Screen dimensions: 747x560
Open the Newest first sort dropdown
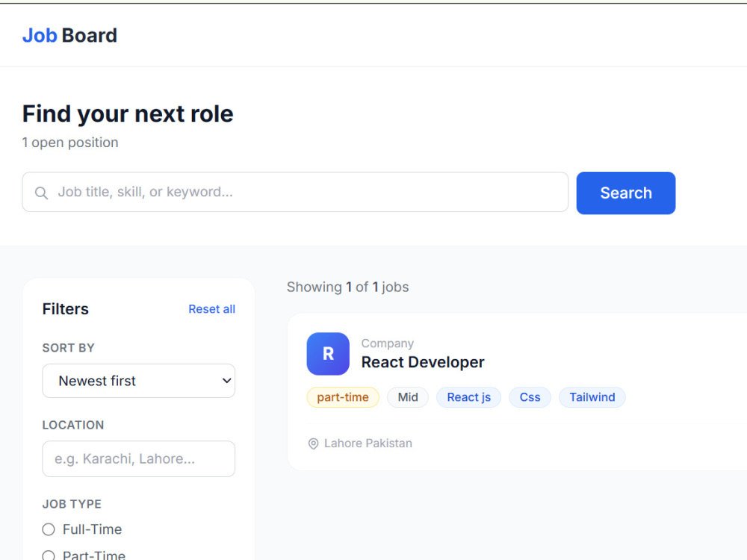coord(139,381)
